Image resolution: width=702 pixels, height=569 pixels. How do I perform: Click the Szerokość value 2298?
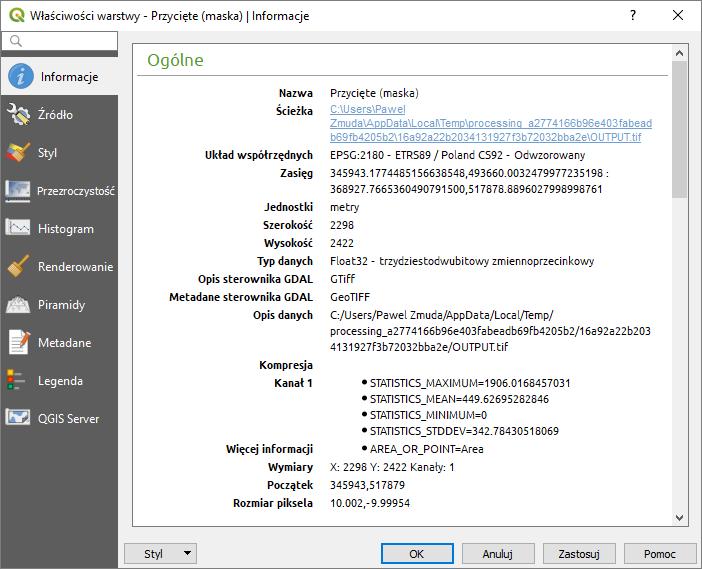[342, 225]
